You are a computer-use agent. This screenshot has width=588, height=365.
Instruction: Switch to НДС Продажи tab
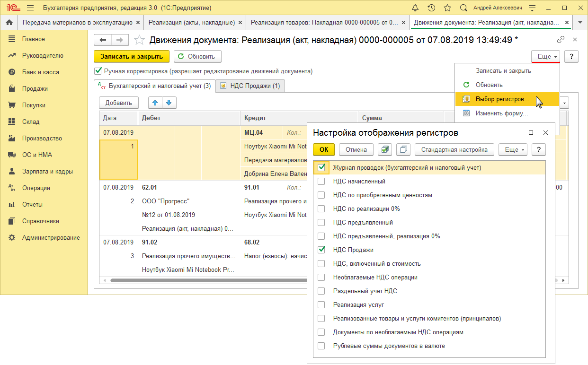[x=250, y=86]
